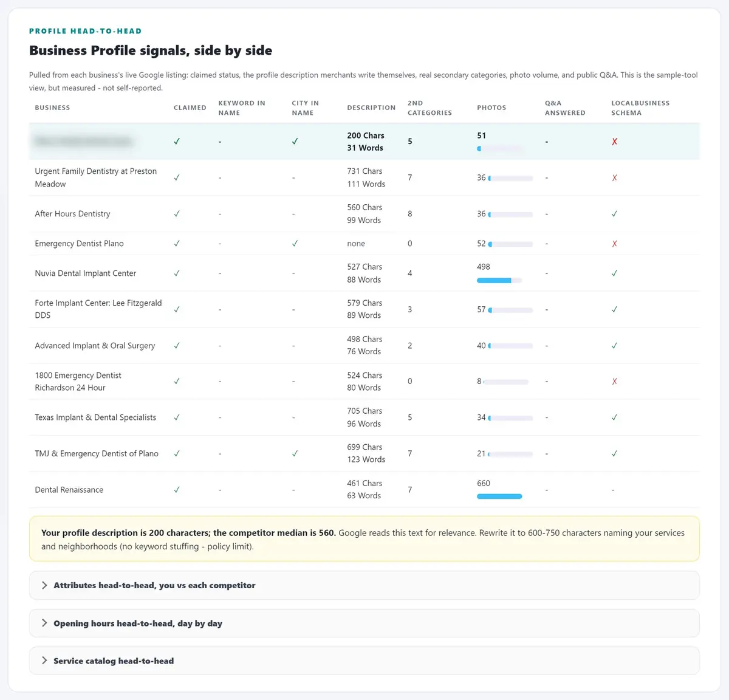Click the KEYWORD IN NAME column header
Image resolution: width=729 pixels, height=700 pixels.
point(242,108)
